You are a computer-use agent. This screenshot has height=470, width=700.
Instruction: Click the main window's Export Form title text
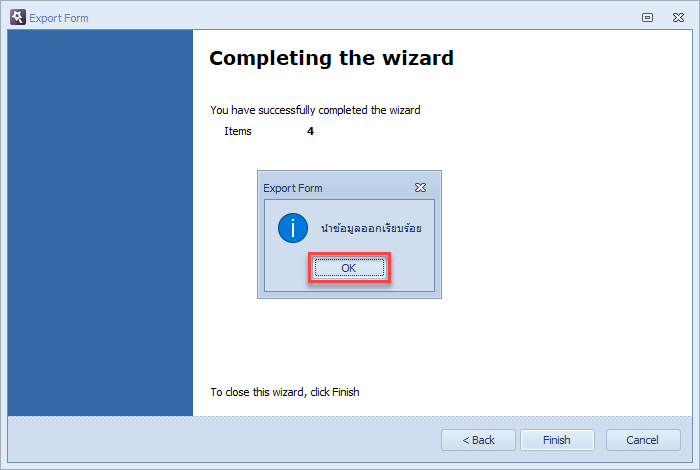(x=59, y=18)
